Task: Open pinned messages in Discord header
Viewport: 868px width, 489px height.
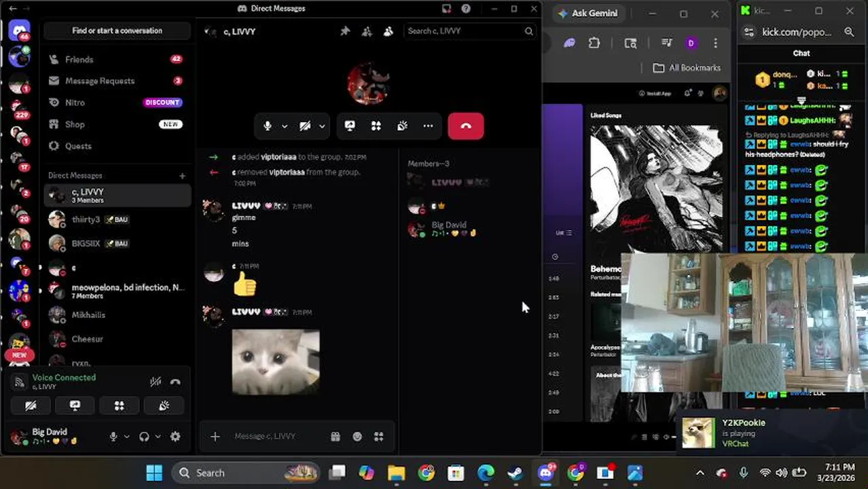Action: (x=345, y=31)
